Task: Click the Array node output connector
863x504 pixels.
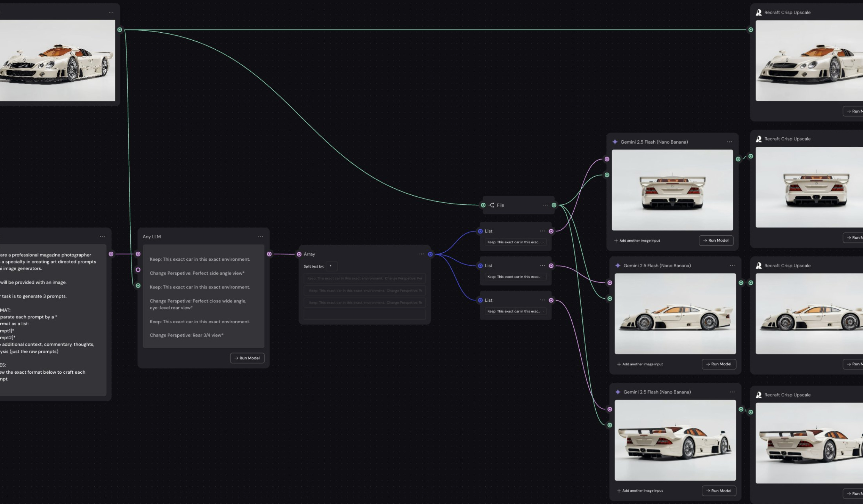Action: (430, 254)
